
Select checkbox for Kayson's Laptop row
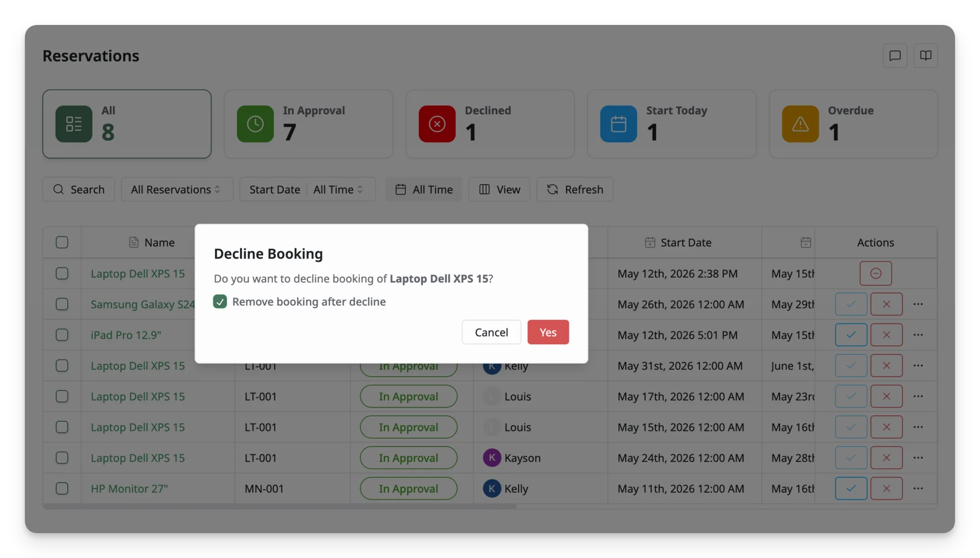[62, 458]
